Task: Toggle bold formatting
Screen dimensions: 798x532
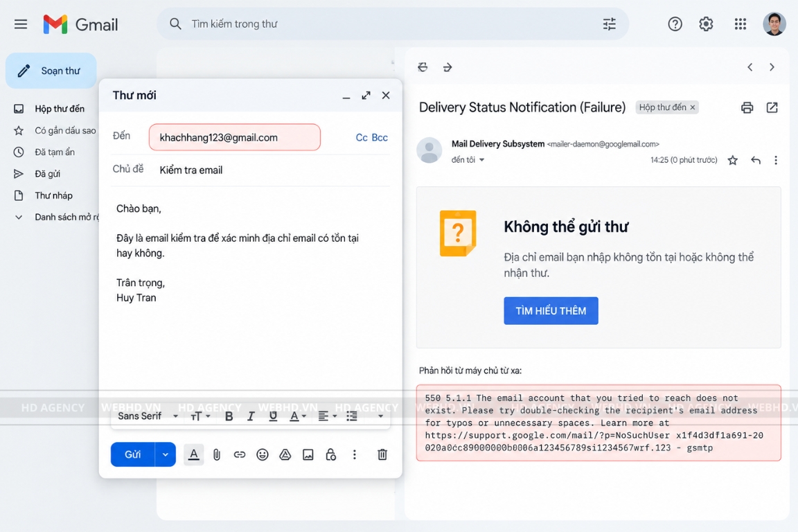Action: point(229,416)
